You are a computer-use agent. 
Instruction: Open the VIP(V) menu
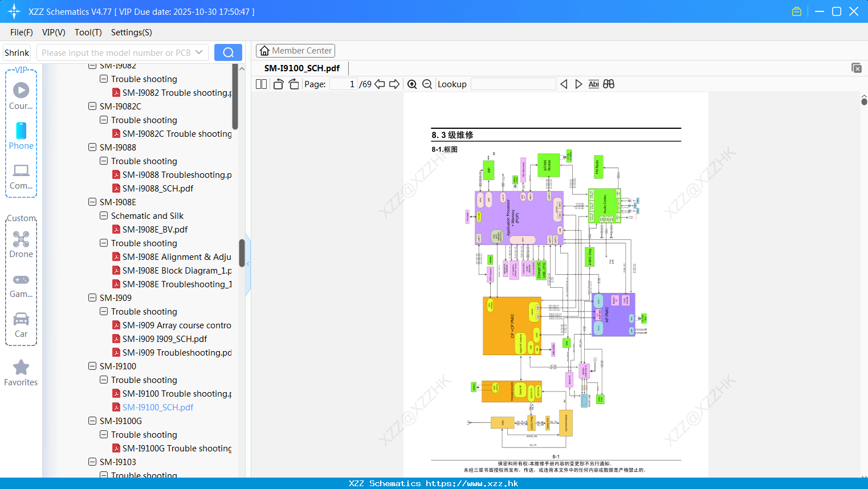point(54,32)
